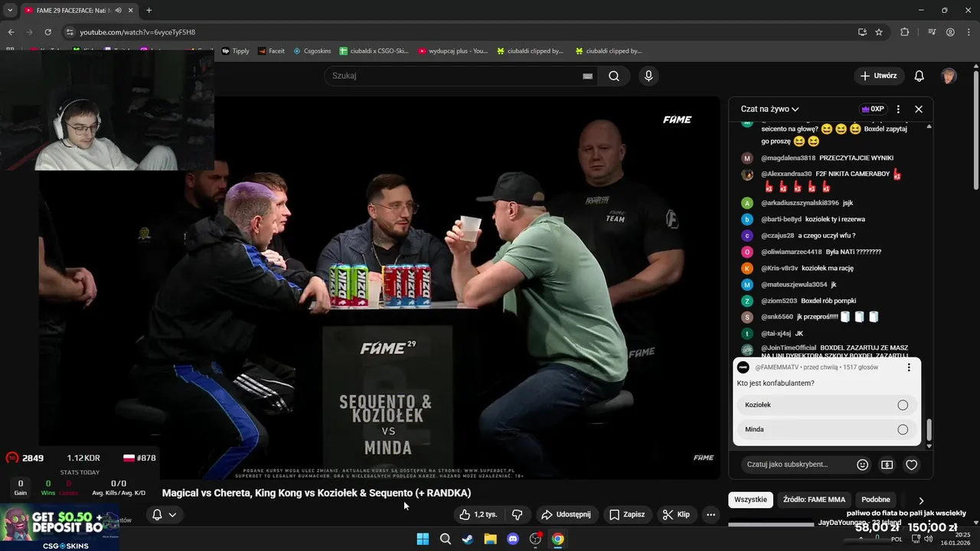Image resolution: width=980 pixels, height=551 pixels.
Task: Like the video with thumbs-up
Action: tap(478, 514)
